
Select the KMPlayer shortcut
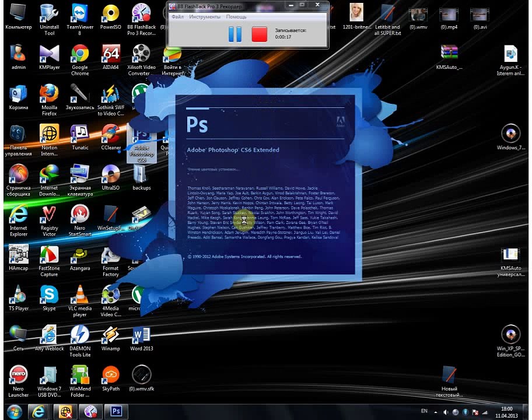click(x=49, y=57)
